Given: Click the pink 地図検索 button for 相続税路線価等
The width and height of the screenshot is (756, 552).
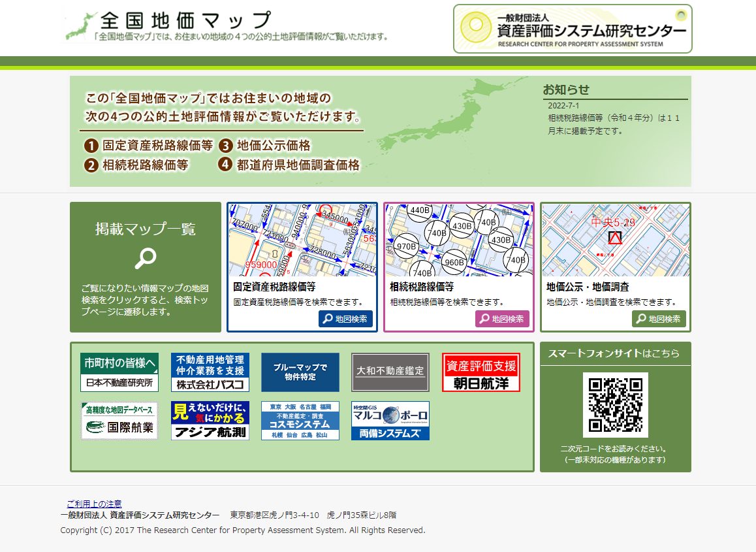Looking at the screenshot, I should coord(502,319).
